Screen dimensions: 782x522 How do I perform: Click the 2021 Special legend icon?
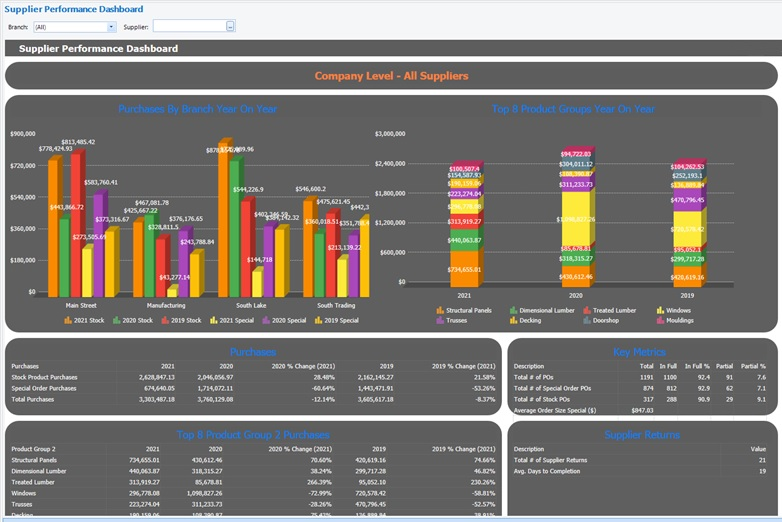(x=213, y=320)
